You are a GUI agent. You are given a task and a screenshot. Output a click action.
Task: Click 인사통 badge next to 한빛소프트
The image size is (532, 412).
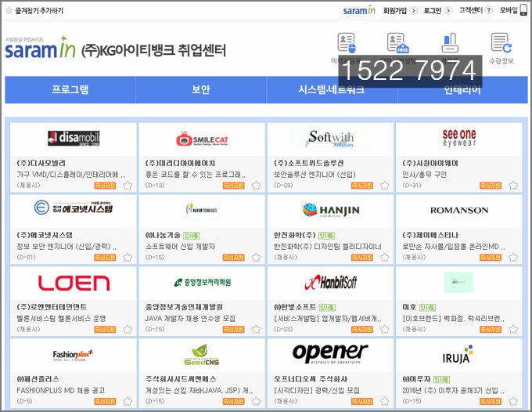coord(327,307)
